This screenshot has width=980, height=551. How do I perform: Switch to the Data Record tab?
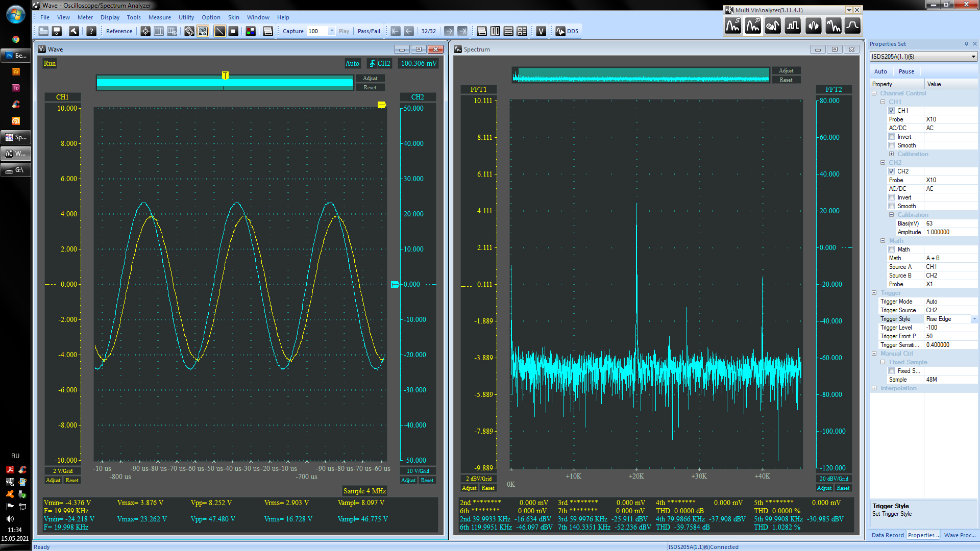[887, 535]
